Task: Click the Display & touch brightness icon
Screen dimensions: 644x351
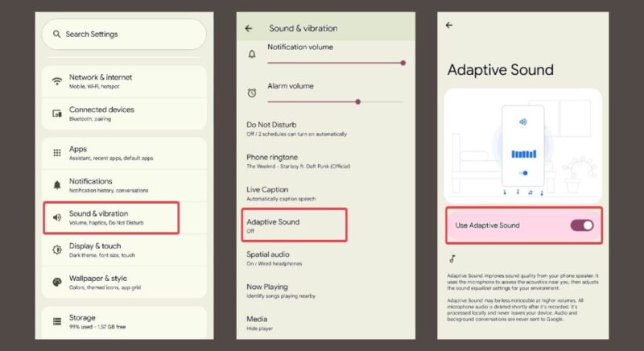Action: tap(57, 250)
